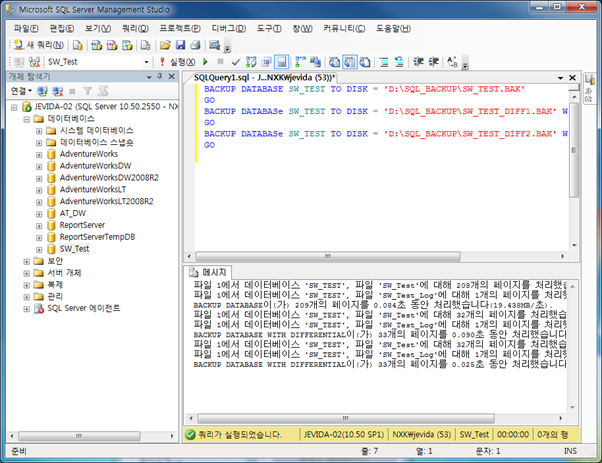This screenshot has width=602, height=463.
Task: Switch to the SQLQuery1.sql tab
Action: (x=263, y=78)
